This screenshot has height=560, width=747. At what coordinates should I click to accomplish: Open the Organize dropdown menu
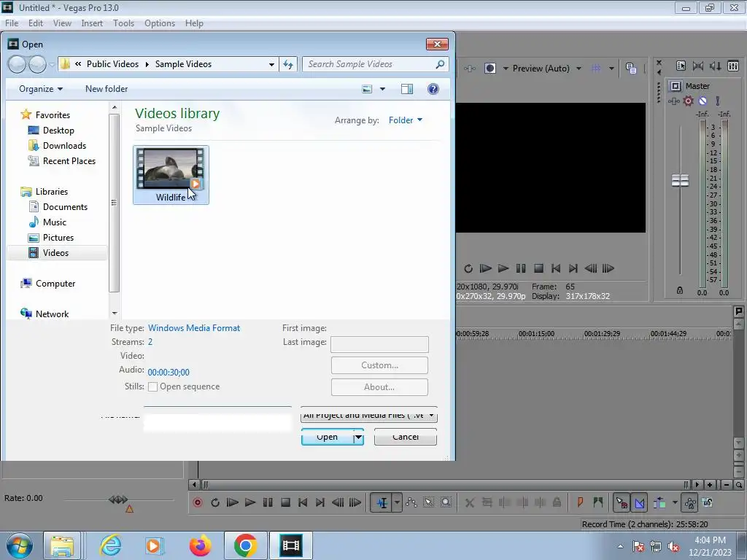click(41, 89)
